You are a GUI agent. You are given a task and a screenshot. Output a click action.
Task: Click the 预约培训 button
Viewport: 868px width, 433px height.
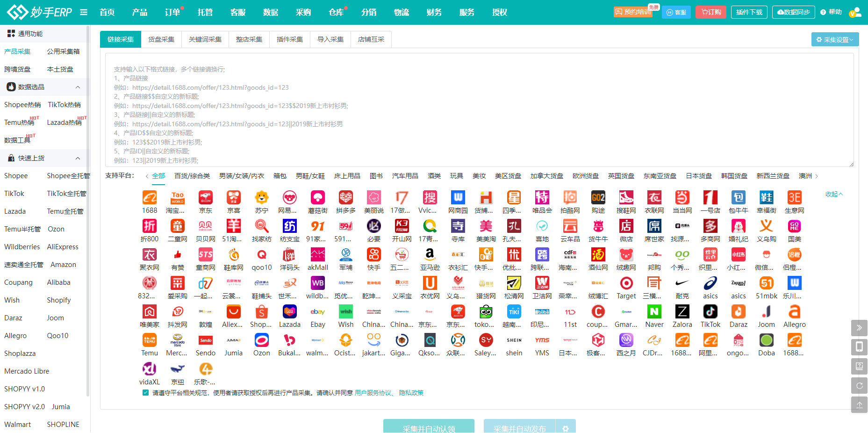tap(633, 12)
